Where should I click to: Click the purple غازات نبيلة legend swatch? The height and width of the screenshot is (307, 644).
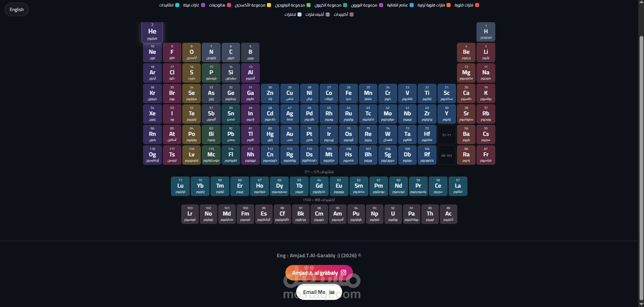[x=203, y=5]
